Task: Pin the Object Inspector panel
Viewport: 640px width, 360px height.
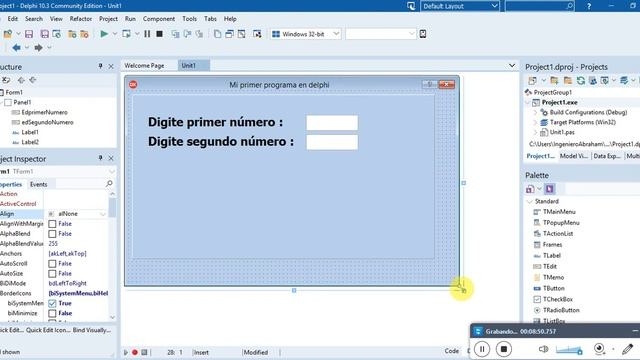Action: (100, 158)
